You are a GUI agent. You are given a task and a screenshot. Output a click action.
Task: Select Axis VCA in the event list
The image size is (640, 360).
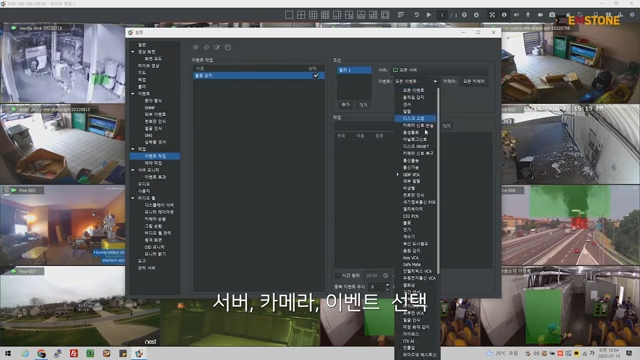(x=411, y=258)
